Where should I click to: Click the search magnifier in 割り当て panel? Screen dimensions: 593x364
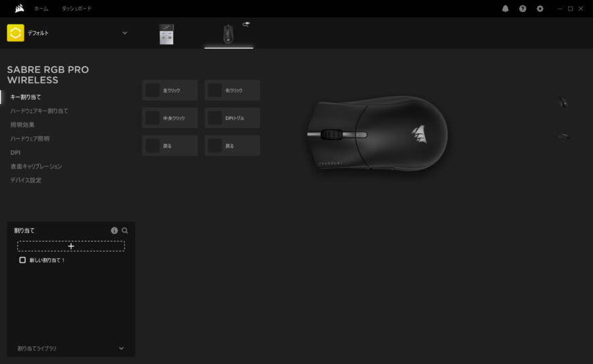[x=125, y=230]
